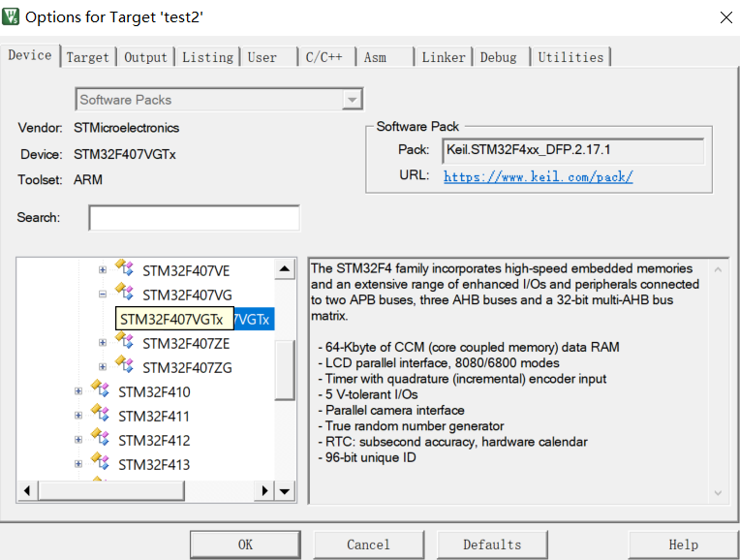The width and height of the screenshot is (740, 560).
Task: Select STM32F411 tree entry
Action: coord(154,417)
